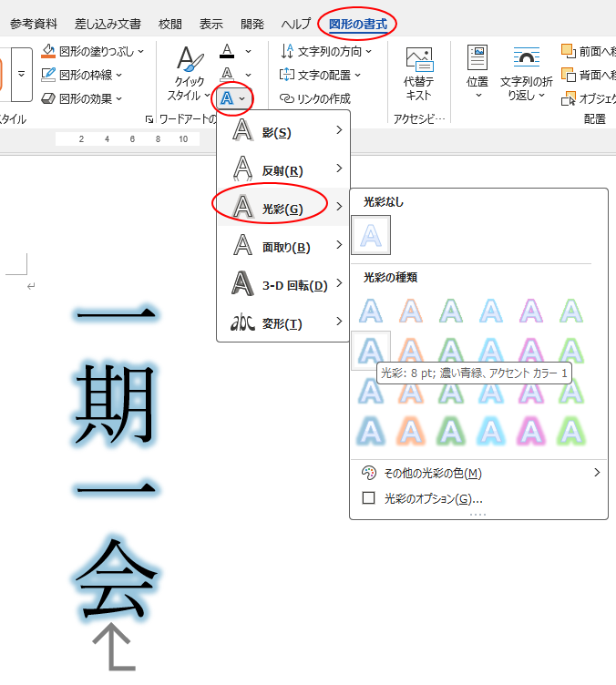Screen dimensions: 616x685
Task: Open 図形の効果 shape effects menu
Action: pos(82,98)
